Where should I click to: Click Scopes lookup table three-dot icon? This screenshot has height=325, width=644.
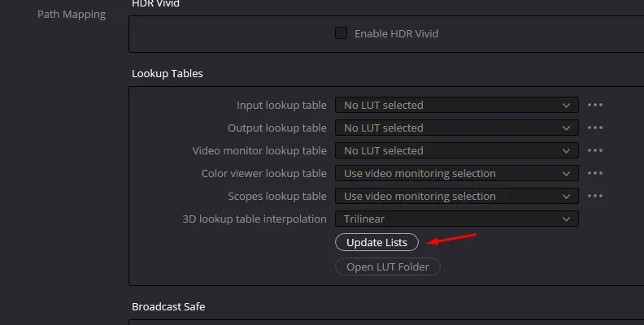tap(595, 196)
